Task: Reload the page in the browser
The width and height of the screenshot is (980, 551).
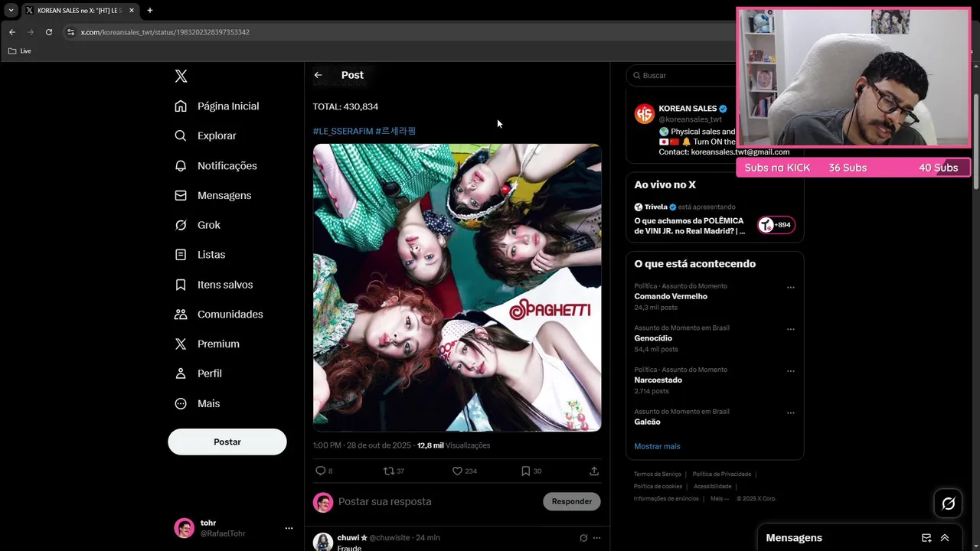Action: coord(49,32)
